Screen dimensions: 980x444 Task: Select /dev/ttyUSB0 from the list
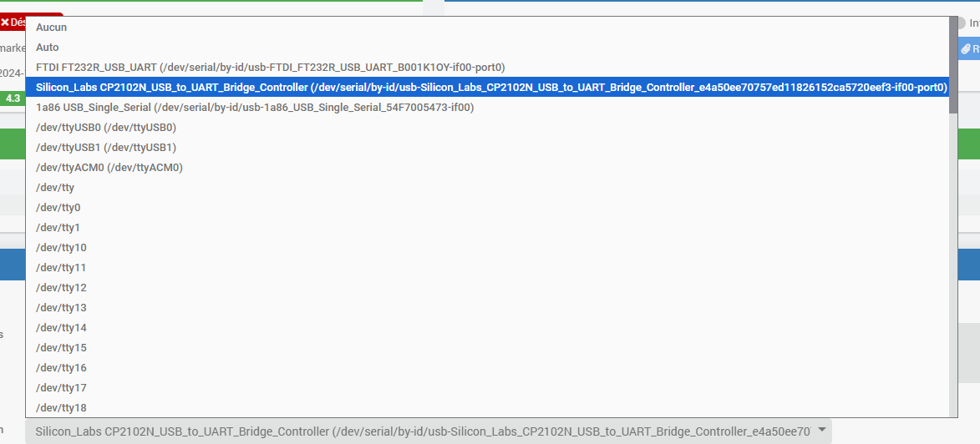point(487,128)
